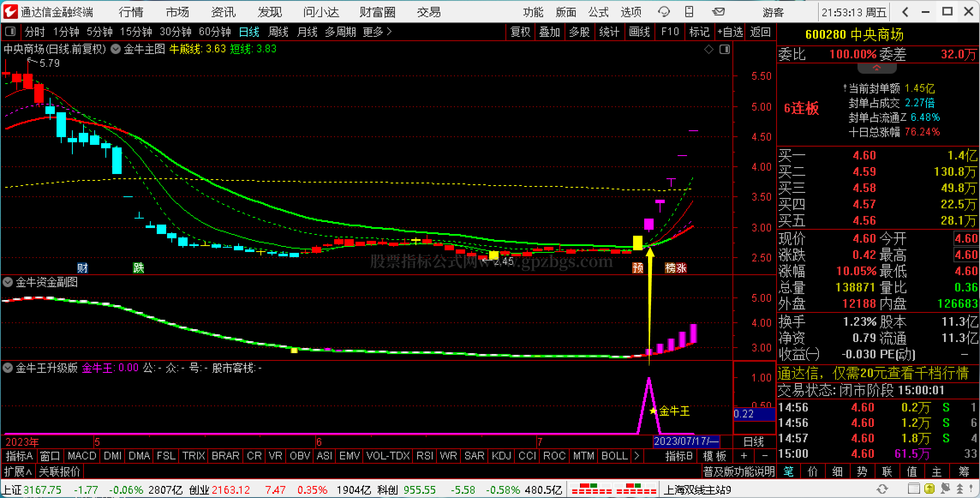Click the 跌 marker on chart
This screenshot has height=498, width=980.
138,268
